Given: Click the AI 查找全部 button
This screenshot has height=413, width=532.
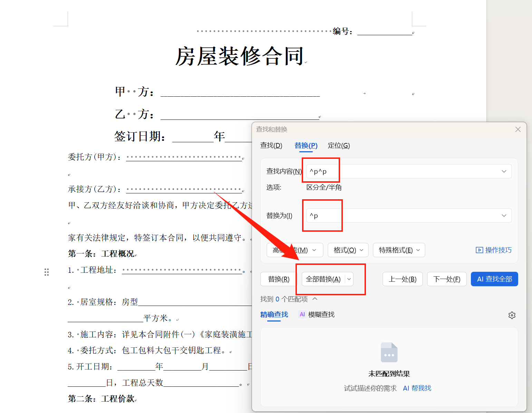Looking at the screenshot, I should (x=494, y=279).
